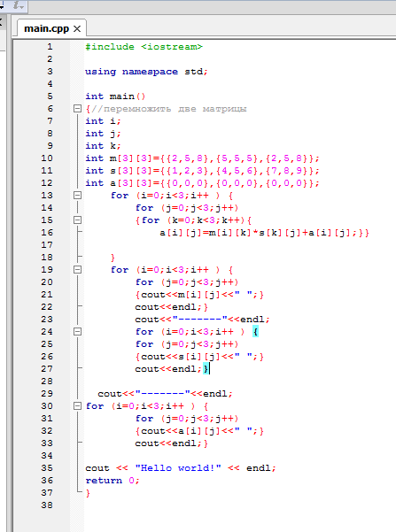Click the line number 10 in margin
This screenshot has width=396, height=532.
47,158
